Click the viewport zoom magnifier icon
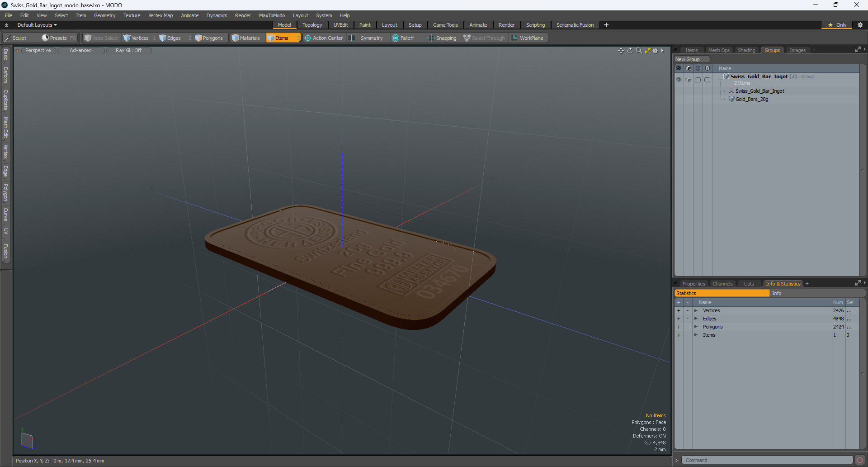The image size is (868, 467). pos(639,51)
